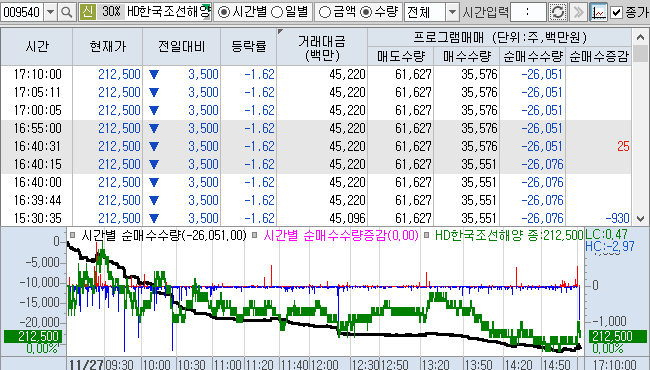Click the 17:10:00 time cell
Screen dimensions: 650x370
coord(37,75)
